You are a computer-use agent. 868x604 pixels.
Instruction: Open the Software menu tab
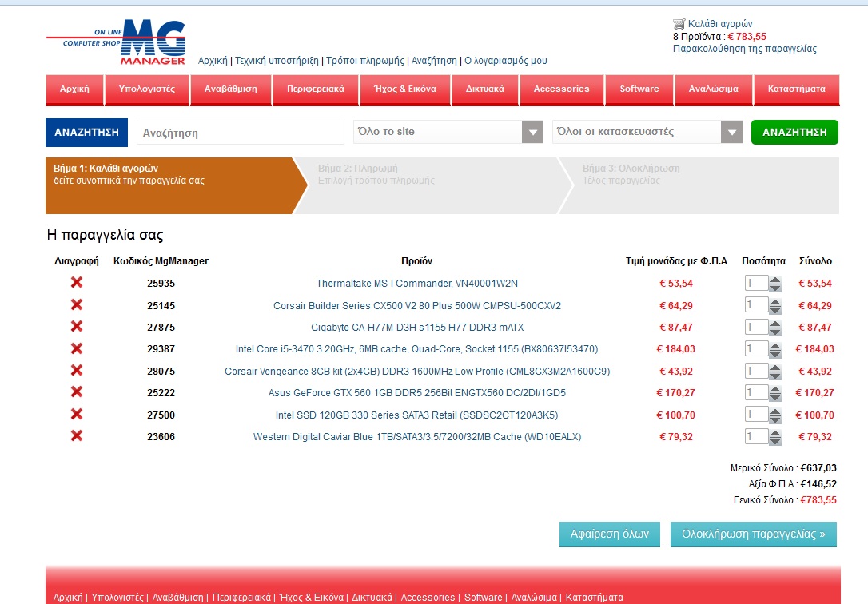point(639,89)
